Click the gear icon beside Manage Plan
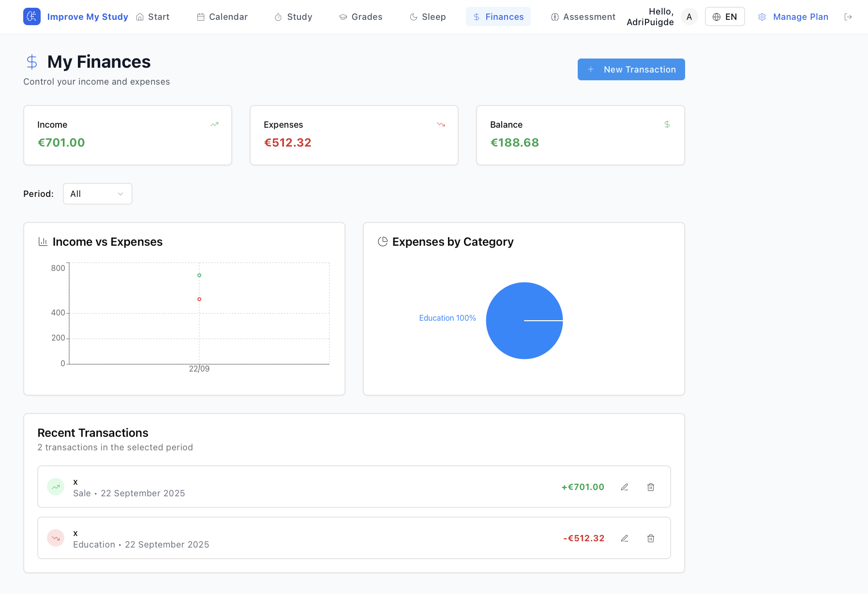The width and height of the screenshot is (868, 594). [762, 17]
